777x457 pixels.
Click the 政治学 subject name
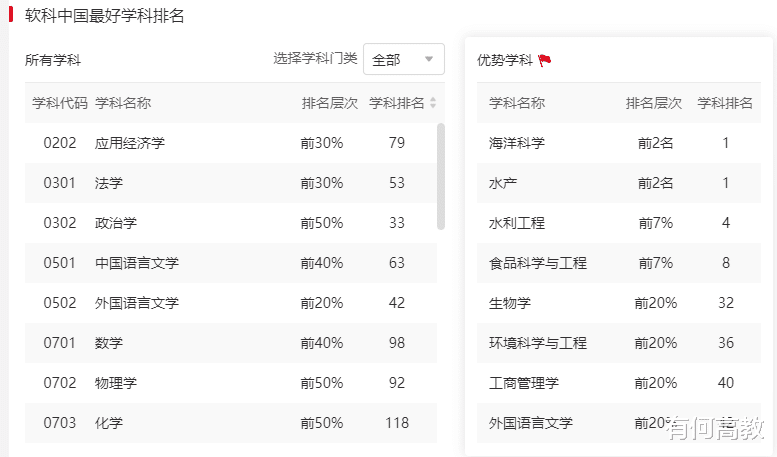[116, 223]
